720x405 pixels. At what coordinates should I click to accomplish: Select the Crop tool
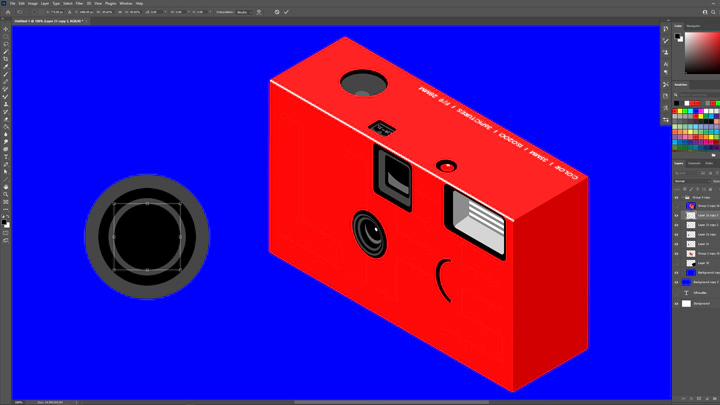[x=6, y=59]
